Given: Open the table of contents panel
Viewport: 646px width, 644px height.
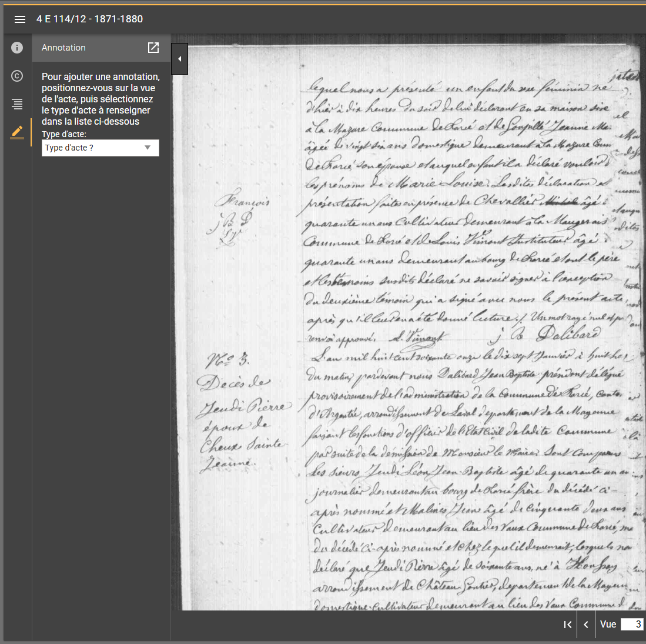Looking at the screenshot, I should pos(17,104).
